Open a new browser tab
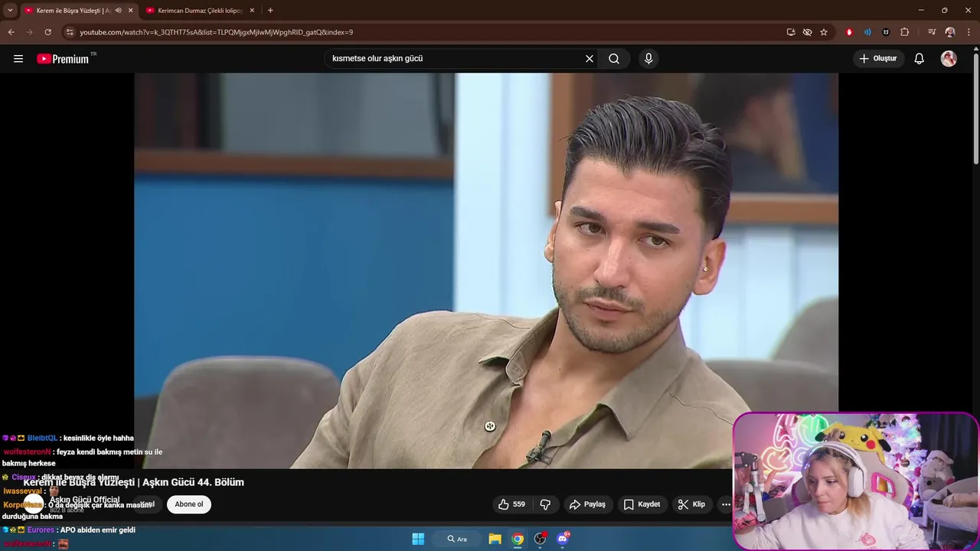This screenshot has width=980, height=551. click(x=270, y=11)
